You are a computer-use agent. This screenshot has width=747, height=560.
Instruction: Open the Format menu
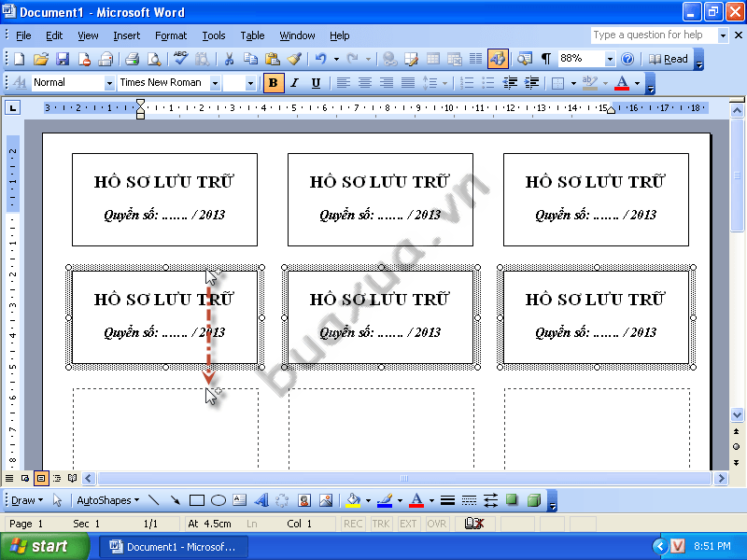tap(171, 35)
